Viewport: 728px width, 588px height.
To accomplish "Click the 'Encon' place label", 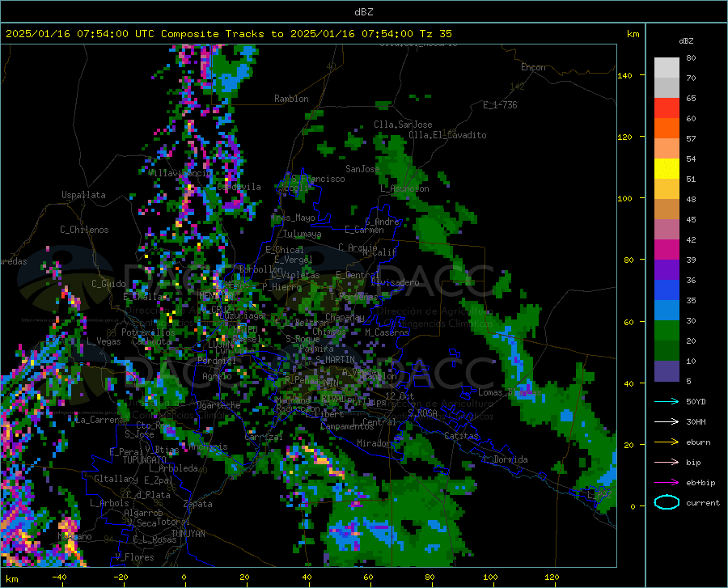I will tap(533, 67).
